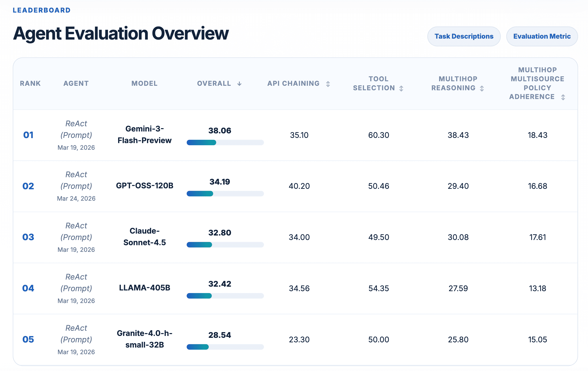Select the Claude-Sonnet-4.5 model name

pos(145,237)
